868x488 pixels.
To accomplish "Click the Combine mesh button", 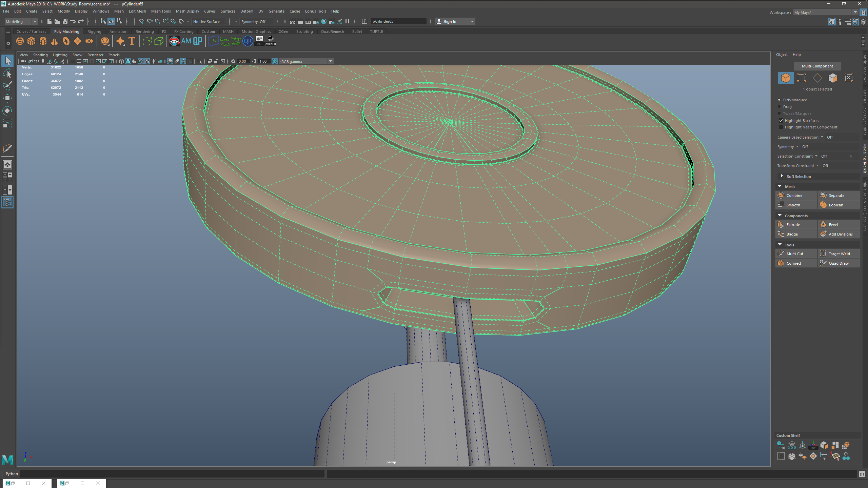I will click(796, 196).
